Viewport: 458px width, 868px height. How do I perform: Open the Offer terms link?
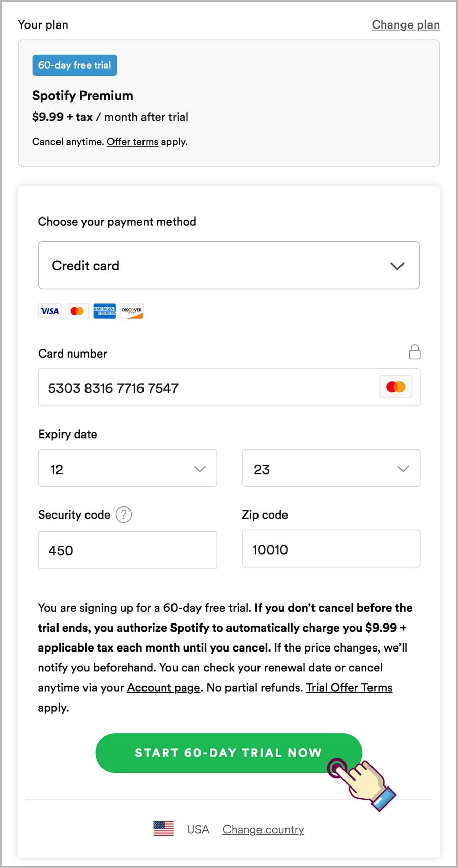pyautogui.click(x=132, y=142)
